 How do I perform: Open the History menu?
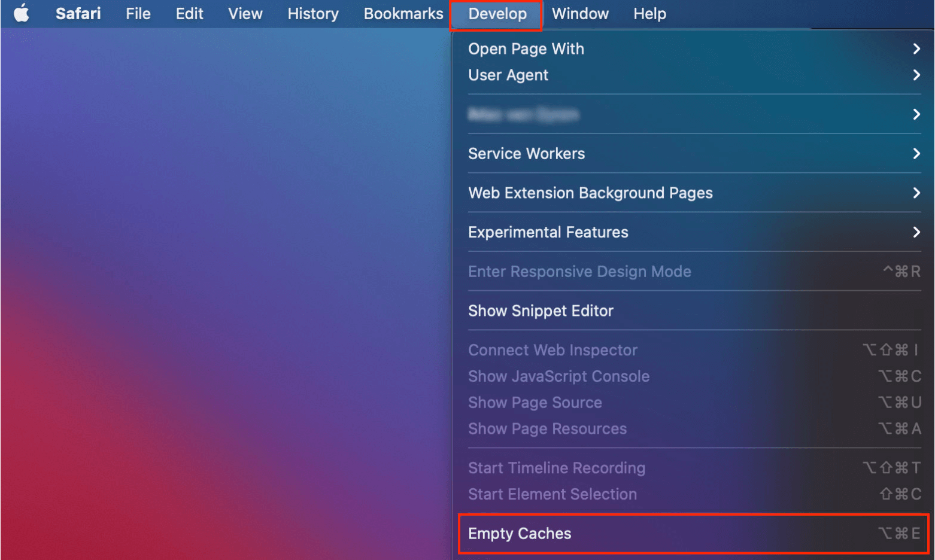[312, 13]
